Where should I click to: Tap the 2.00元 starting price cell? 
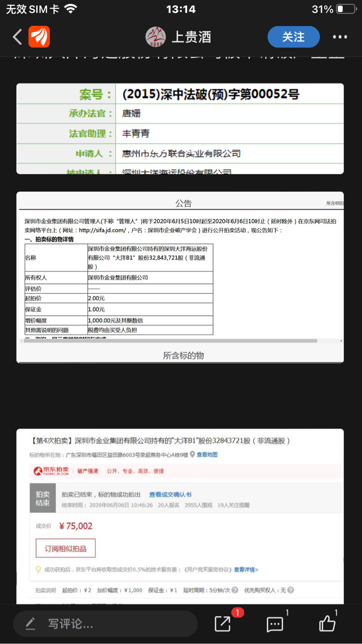150,298
